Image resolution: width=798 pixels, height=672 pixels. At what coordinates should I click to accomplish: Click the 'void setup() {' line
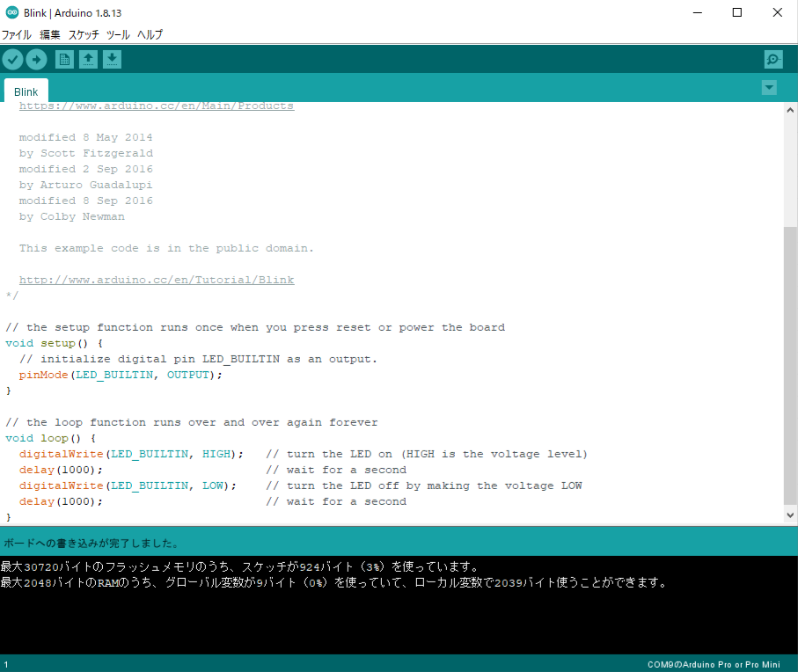point(55,343)
